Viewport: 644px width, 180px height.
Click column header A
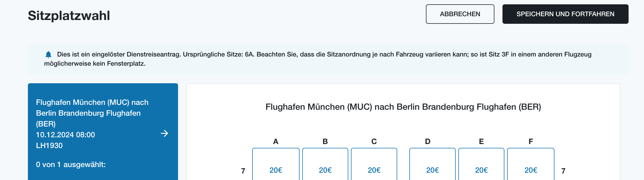click(x=276, y=141)
